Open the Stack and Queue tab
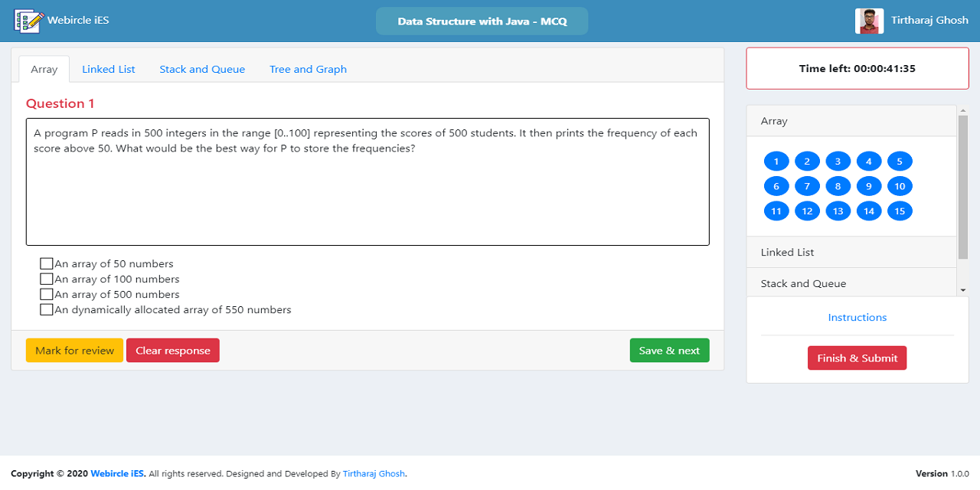Image resolution: width=980 pixels, height=490 pixels. click(201, 69)
